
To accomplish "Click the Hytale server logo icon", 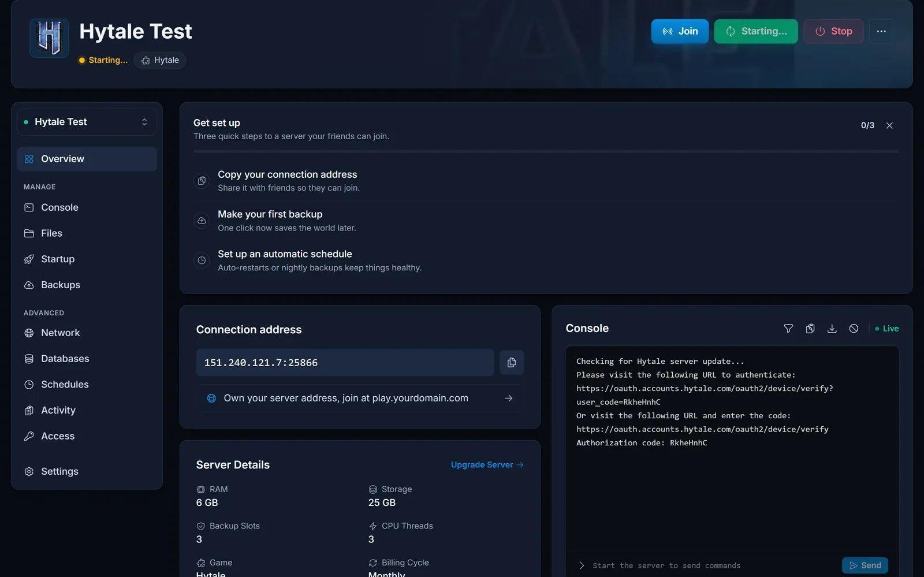I will [x=50, y=38].
